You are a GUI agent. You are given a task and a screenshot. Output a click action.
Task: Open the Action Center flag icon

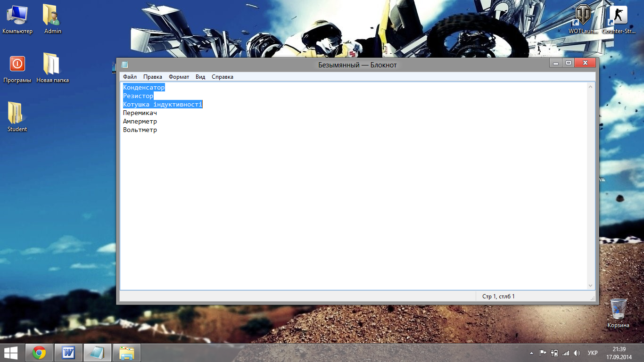coord(543,353)
